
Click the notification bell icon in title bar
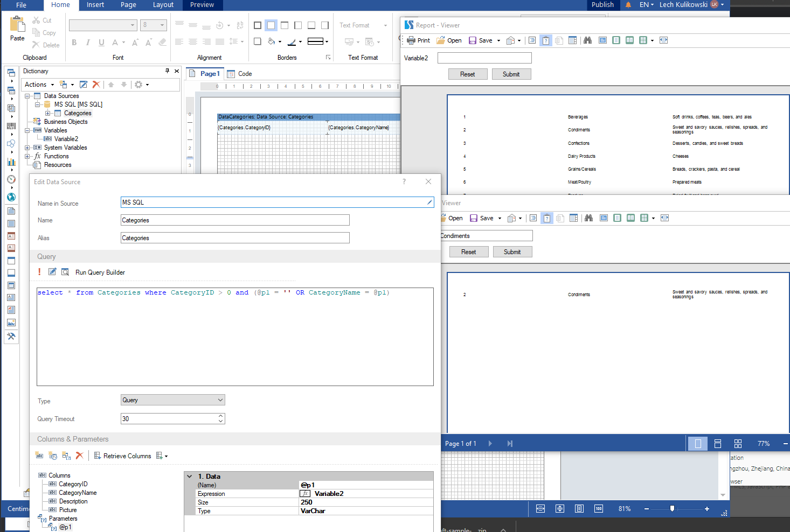pyautogui.click(x=628, y=5)
